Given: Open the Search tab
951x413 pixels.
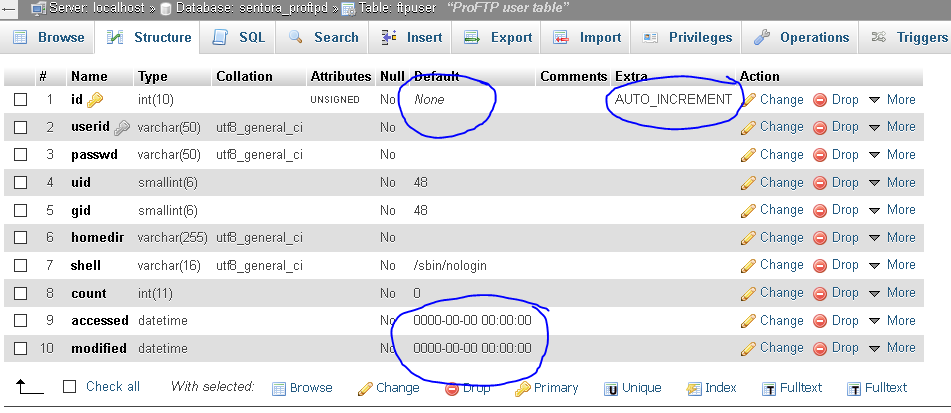Looking at the screenshot, I should (323, 37).
